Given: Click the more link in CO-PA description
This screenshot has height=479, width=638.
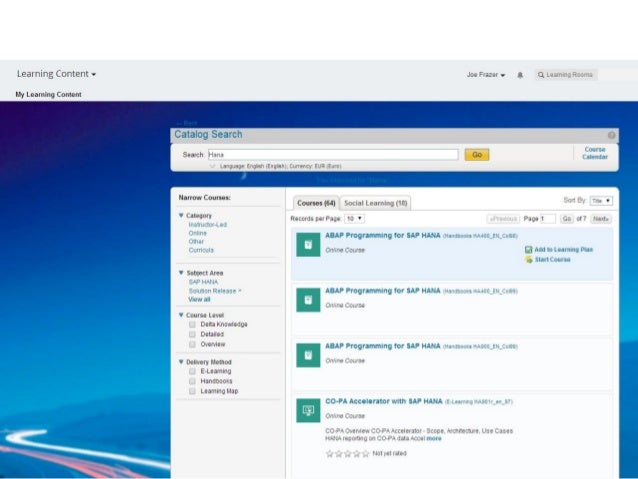Looking at the screenshot, I should [434, 438].
